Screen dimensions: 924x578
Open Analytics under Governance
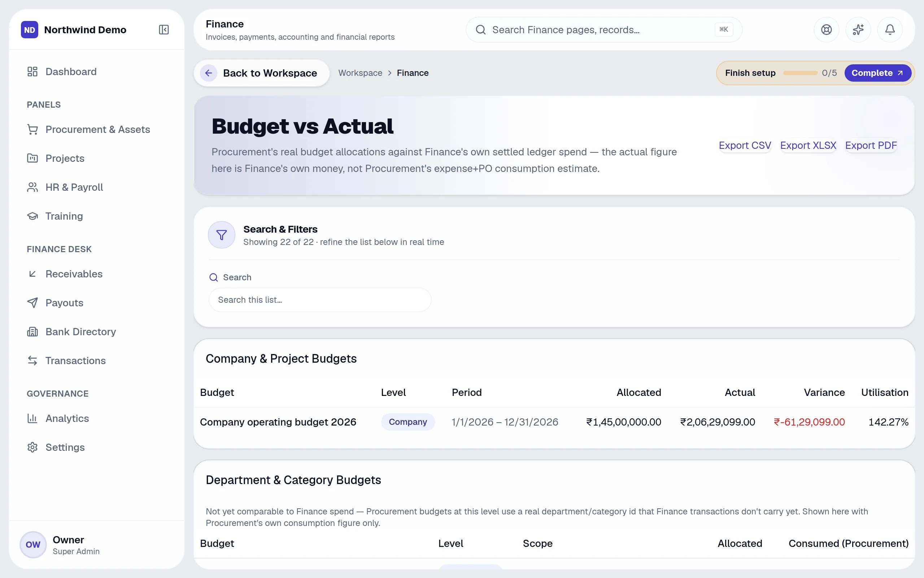pos(97,418)
